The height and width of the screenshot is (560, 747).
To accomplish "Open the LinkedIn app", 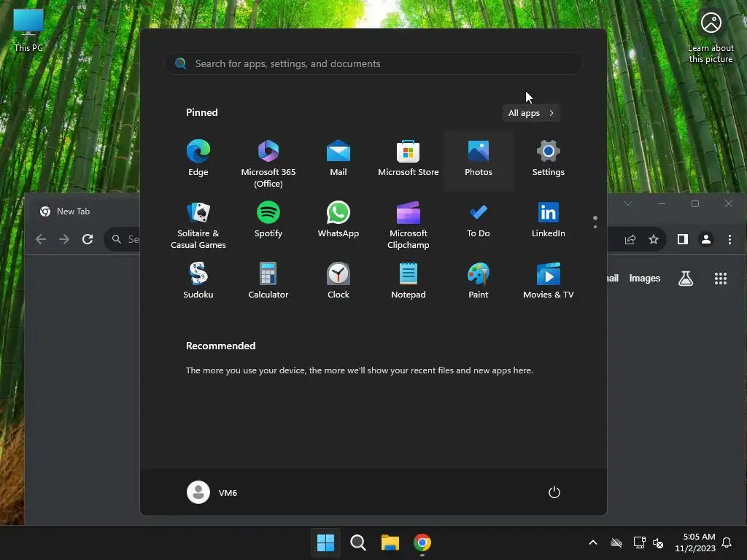I will pyautogui.click(x=549, y=220).
